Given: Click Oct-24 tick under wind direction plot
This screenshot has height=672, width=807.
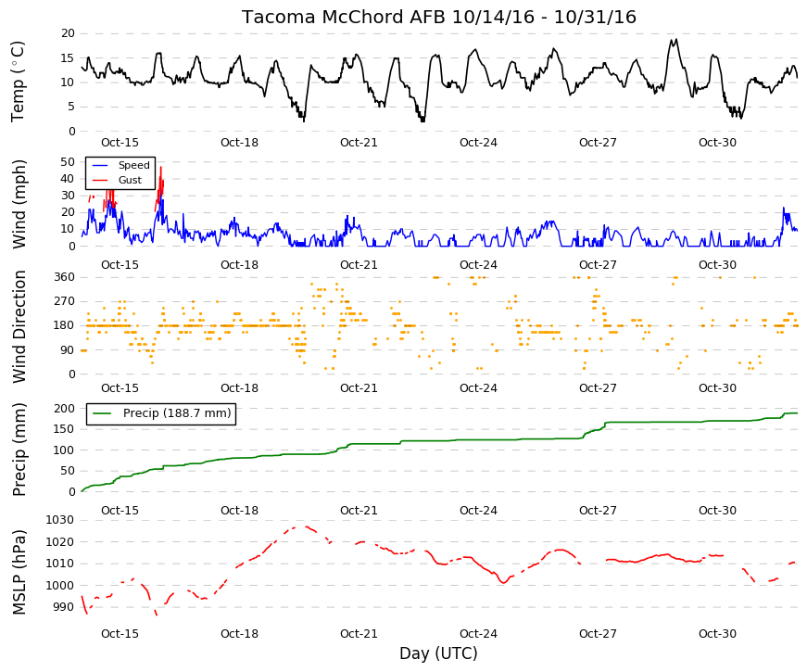Looking at the screenshot, I should pos(478,388).
